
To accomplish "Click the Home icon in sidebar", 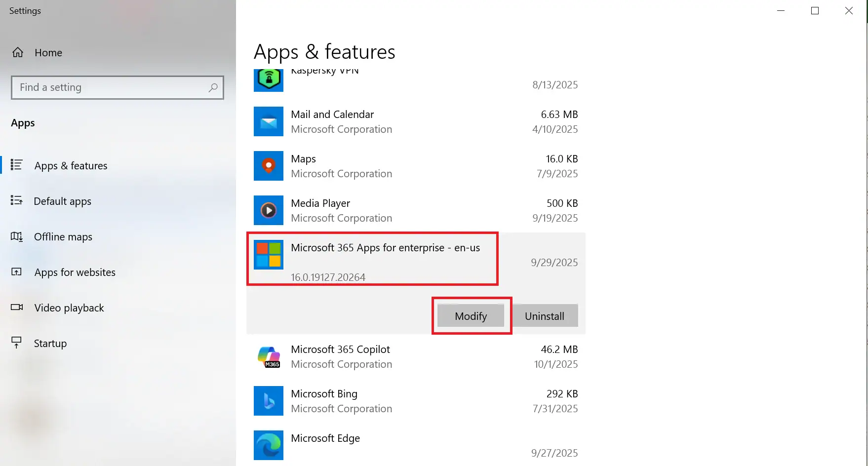I will pos(18,53).
